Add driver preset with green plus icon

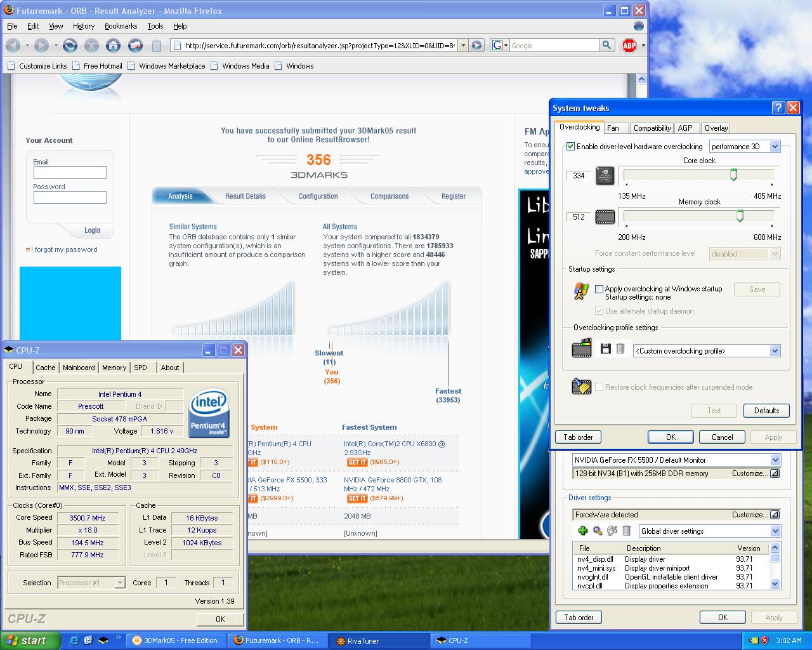pyautogui.click(x=582, y=531)
